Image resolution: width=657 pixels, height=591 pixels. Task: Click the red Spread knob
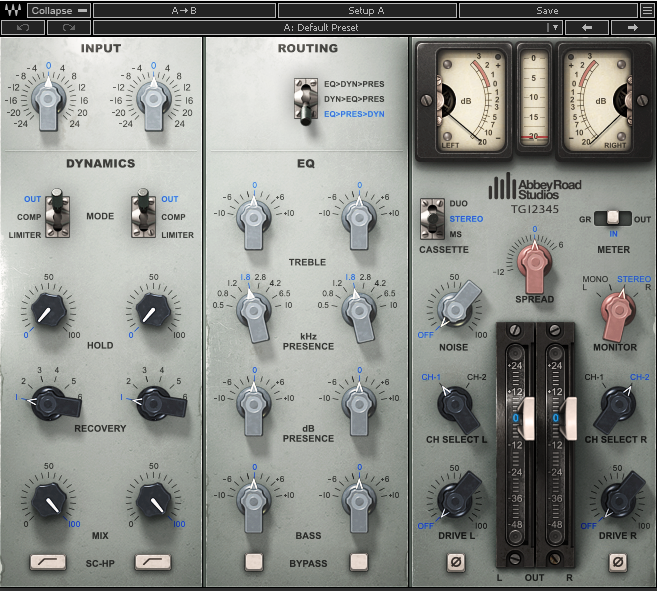tap(535, 262)
